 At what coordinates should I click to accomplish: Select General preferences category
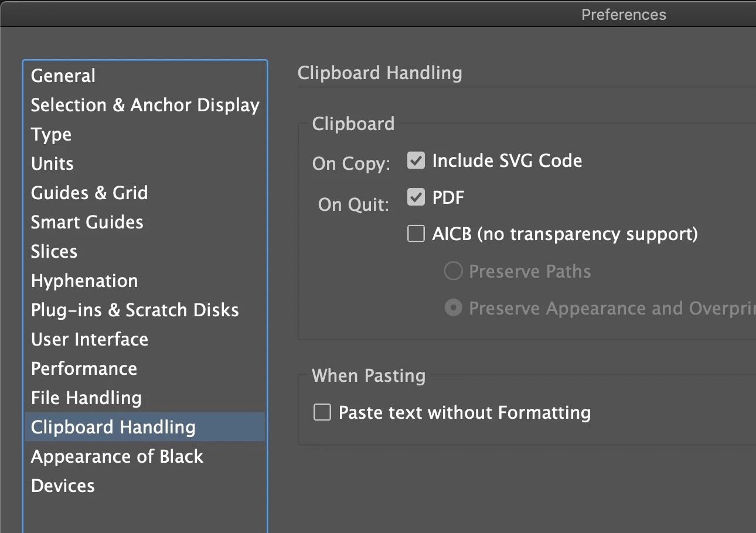pos(63,76)
